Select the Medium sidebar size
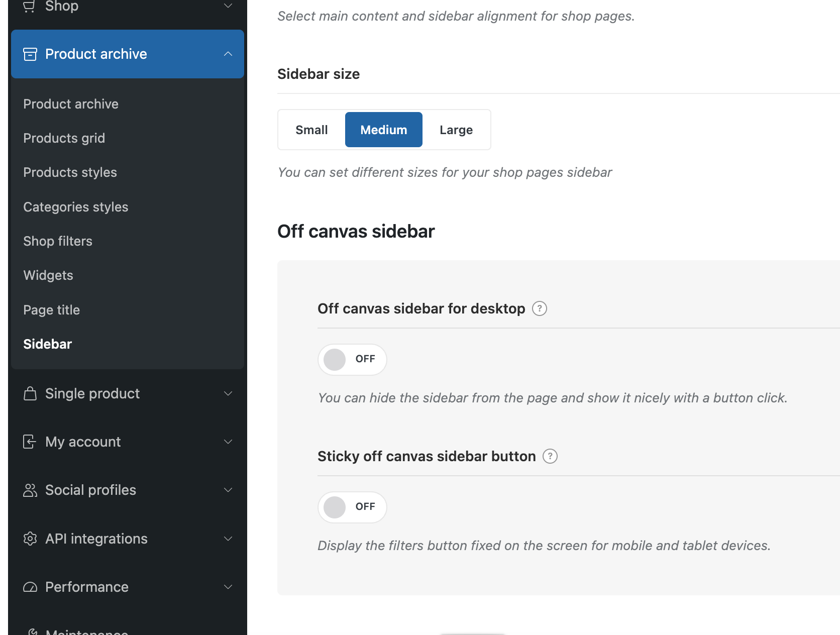Image resolution: width=840 pixels, height=635 pixels. pos(383,130)
